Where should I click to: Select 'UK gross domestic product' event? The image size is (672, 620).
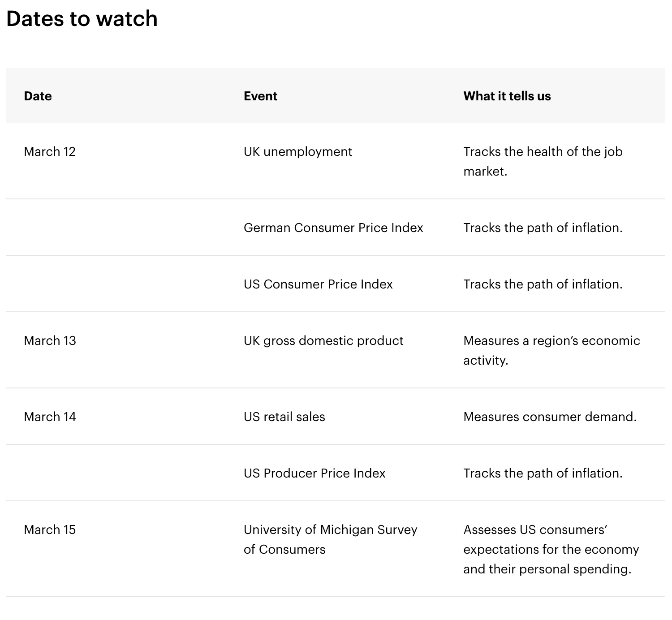pos(323,340)
